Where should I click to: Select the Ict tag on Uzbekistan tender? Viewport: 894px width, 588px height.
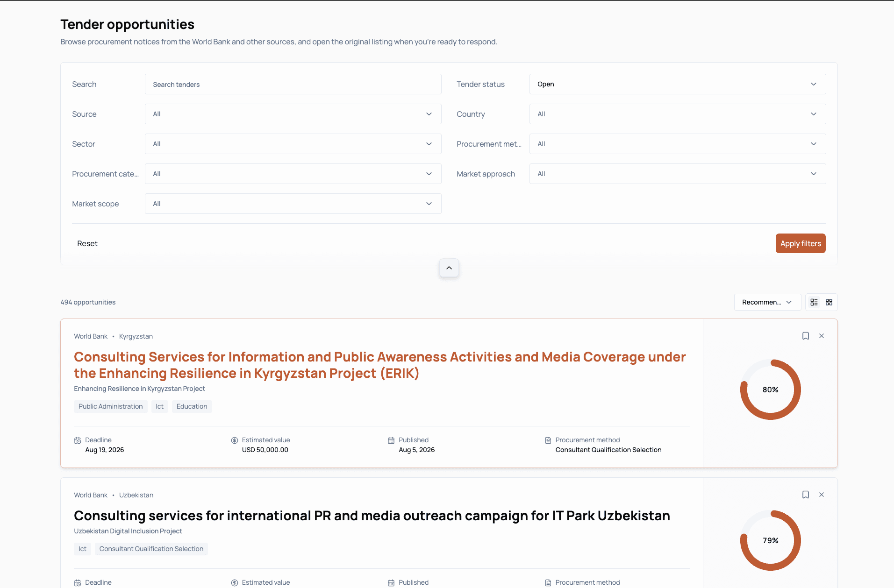pos(83,549)
